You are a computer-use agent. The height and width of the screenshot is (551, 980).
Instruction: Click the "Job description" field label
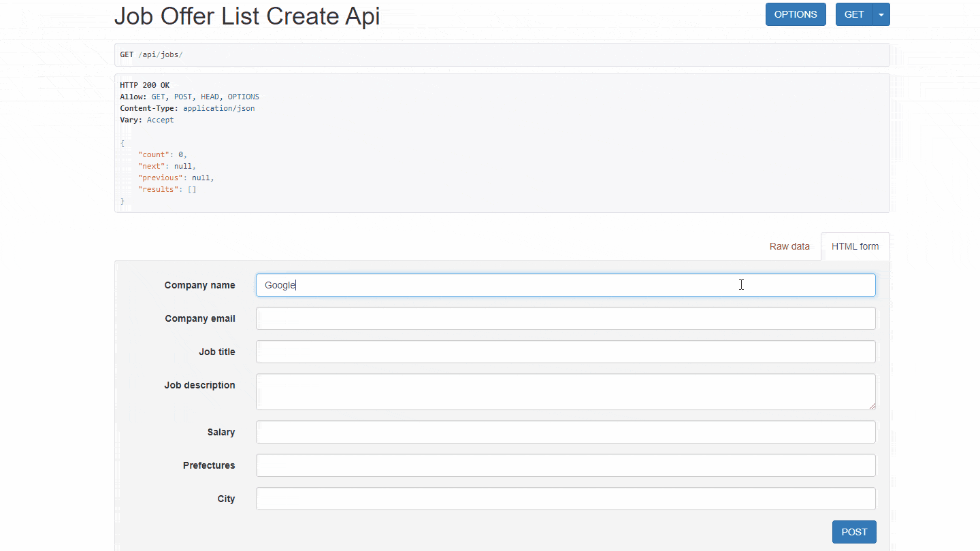click(x=199, y=385)
